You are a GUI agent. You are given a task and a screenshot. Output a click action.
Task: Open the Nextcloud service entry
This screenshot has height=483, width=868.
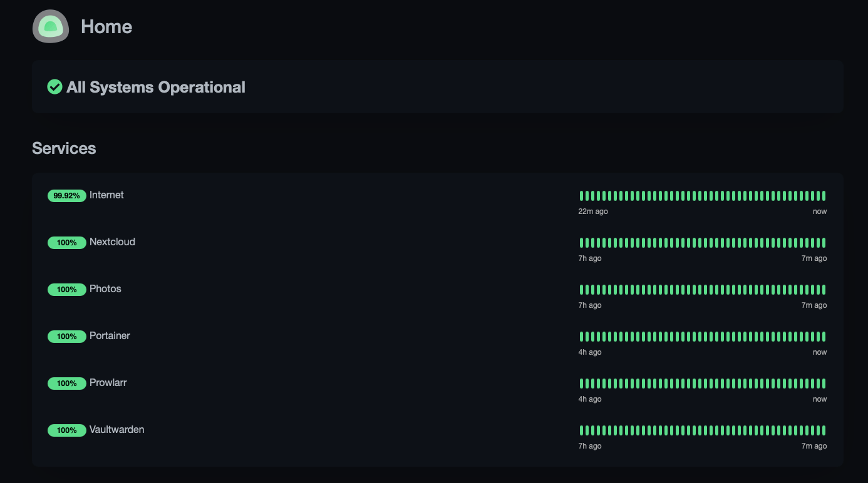113,242
